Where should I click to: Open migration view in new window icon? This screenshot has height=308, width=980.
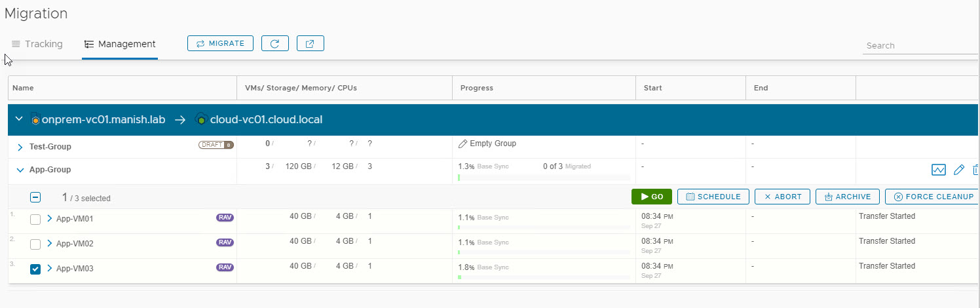[311, 43]
